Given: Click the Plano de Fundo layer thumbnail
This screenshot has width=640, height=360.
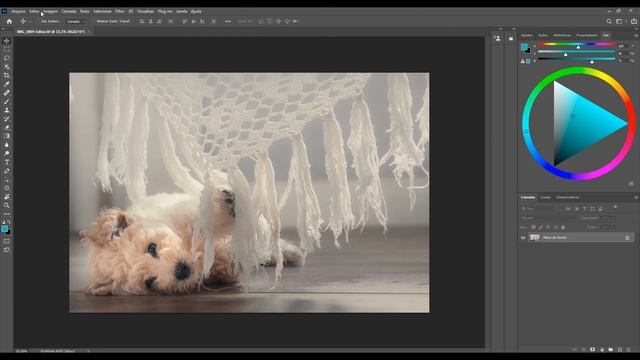Looking at the screenshot, I should click(x=534, y=238).
